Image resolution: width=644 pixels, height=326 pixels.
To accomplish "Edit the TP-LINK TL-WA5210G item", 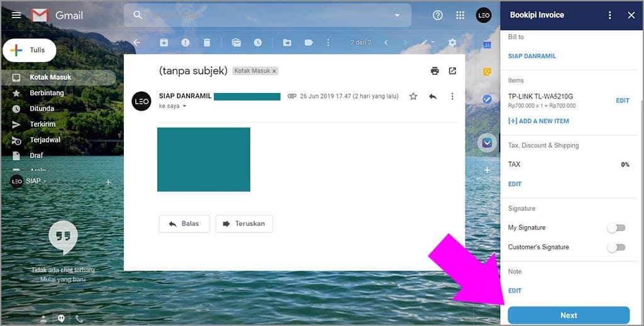I will tap(622, 101).
